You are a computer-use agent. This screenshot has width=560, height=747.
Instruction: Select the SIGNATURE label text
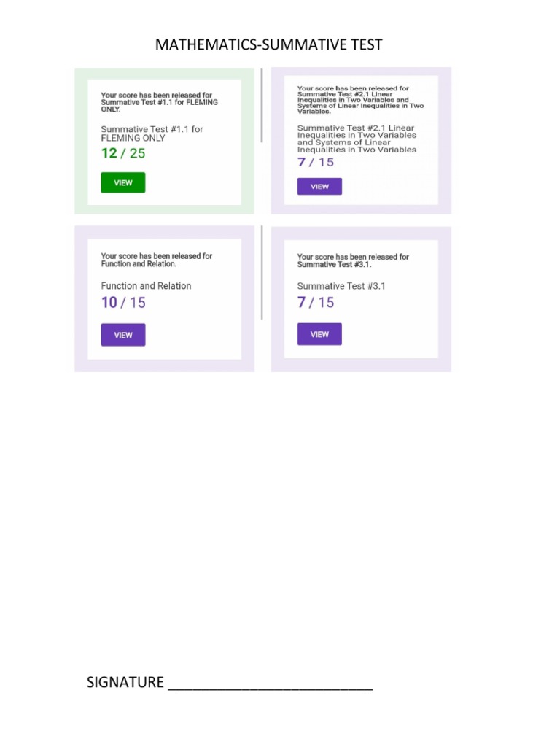coord(125,683)
